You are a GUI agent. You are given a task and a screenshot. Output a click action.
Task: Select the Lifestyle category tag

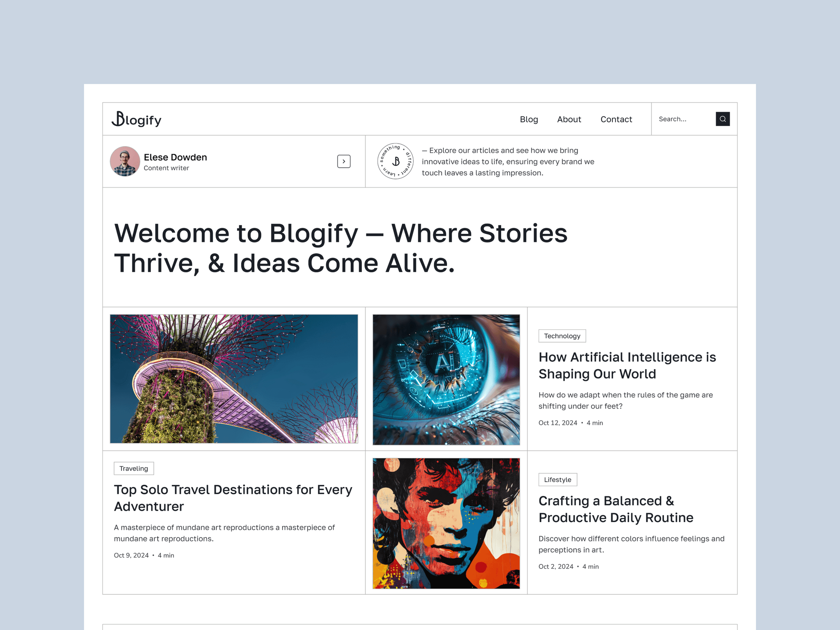tap(557, 479)
